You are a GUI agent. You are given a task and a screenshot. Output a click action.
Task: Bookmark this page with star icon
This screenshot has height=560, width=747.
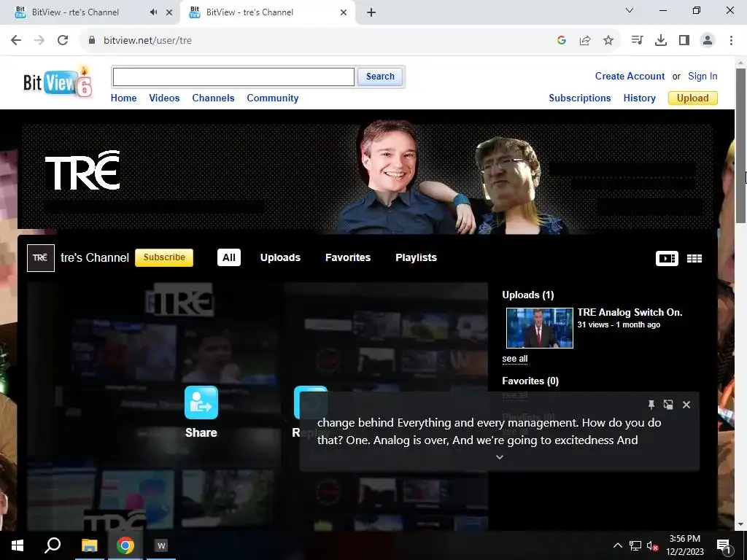click(x=608, y=40)
